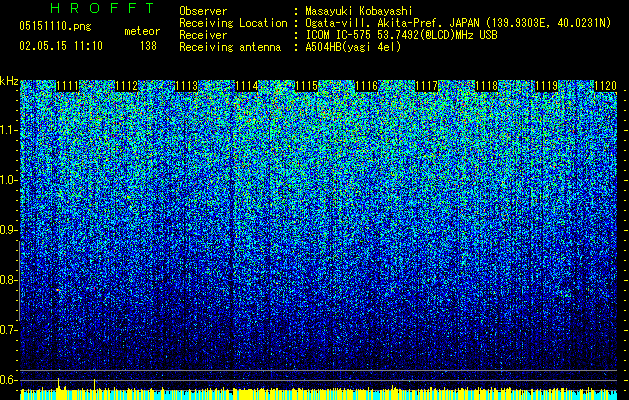The width and height of the screenshot is (629, 400).
Task: Click the date stamp 02.05.15 11:10
Action: tap(61, 46)
